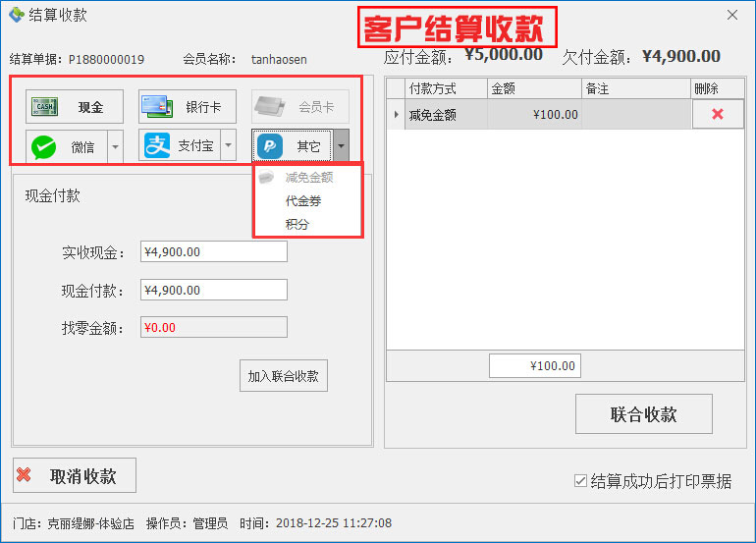Click the other (其它) payment icon
Image resolution: width=756 pixels, height=543 pixels.
point(270,146)
